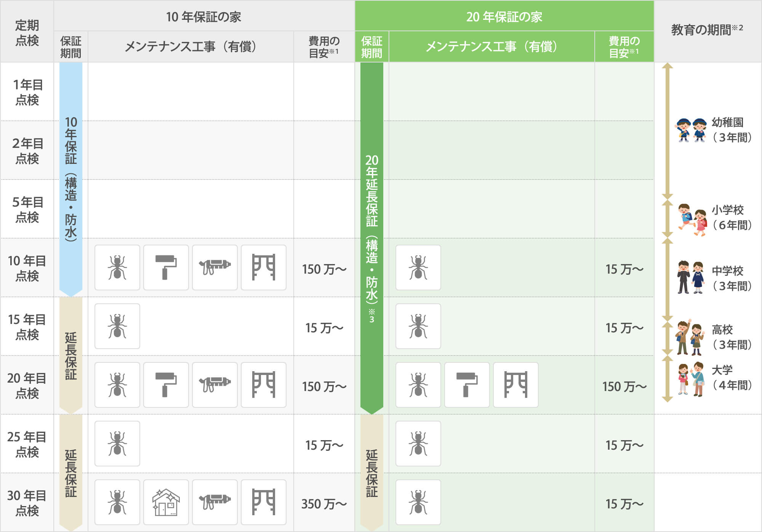This screenshot has width=762, height=532.
Task: Click the paint roller icon in 20-year house, 20年目 row
Action: 467,385
